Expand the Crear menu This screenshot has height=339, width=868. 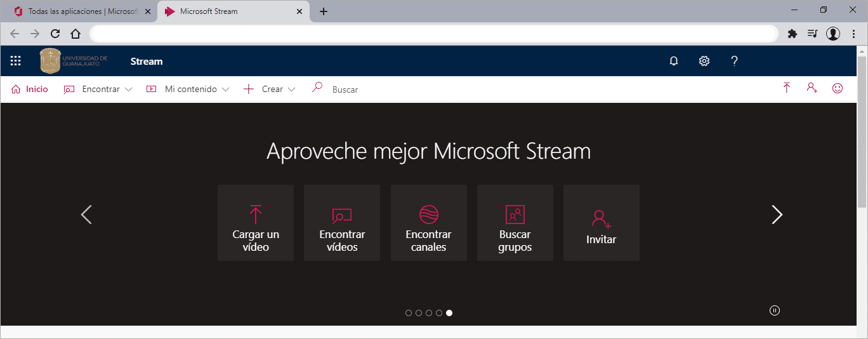click(270, 89)
